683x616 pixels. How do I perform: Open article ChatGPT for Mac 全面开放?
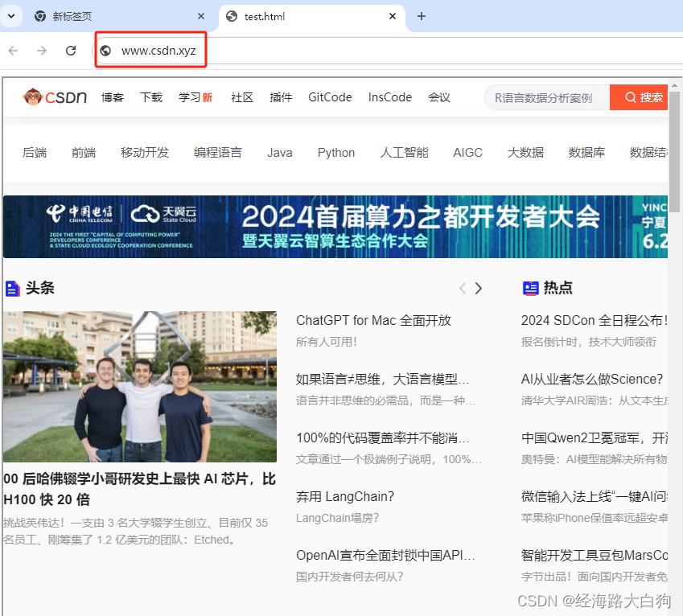pyautogui.click(x=374, y=320)
